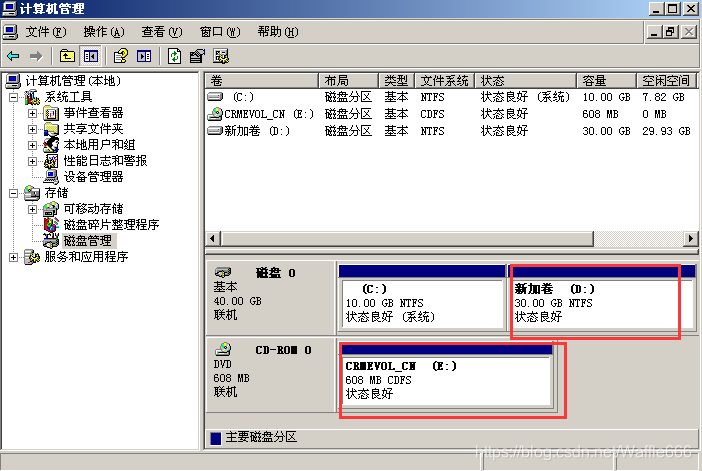702x471 pixels.
Task: Click the CRMEVOL_CN CD drive icon
Action: click(x=215, y=114)
